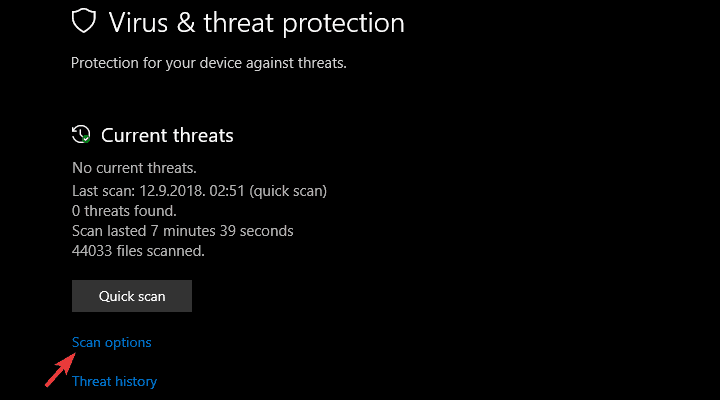This screenshot has height=400, width=720.
Task: Click the green check badge on threats icon
Action: (x=86, y=140)
